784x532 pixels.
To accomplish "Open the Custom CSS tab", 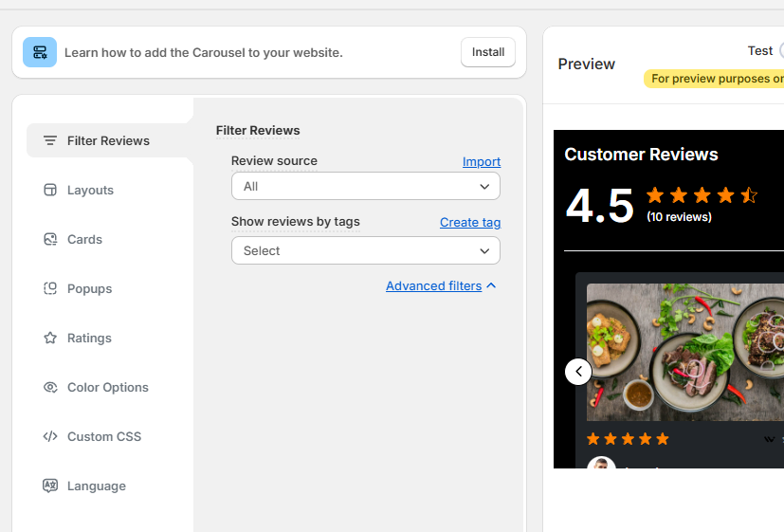I will tap(103, 436).
